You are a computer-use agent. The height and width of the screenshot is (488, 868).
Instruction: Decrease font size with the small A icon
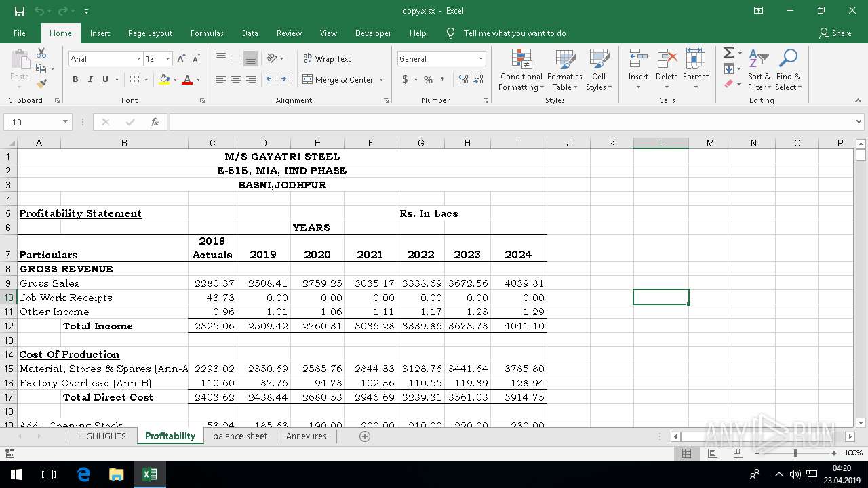pyautogui.click(x=196, y=59)
